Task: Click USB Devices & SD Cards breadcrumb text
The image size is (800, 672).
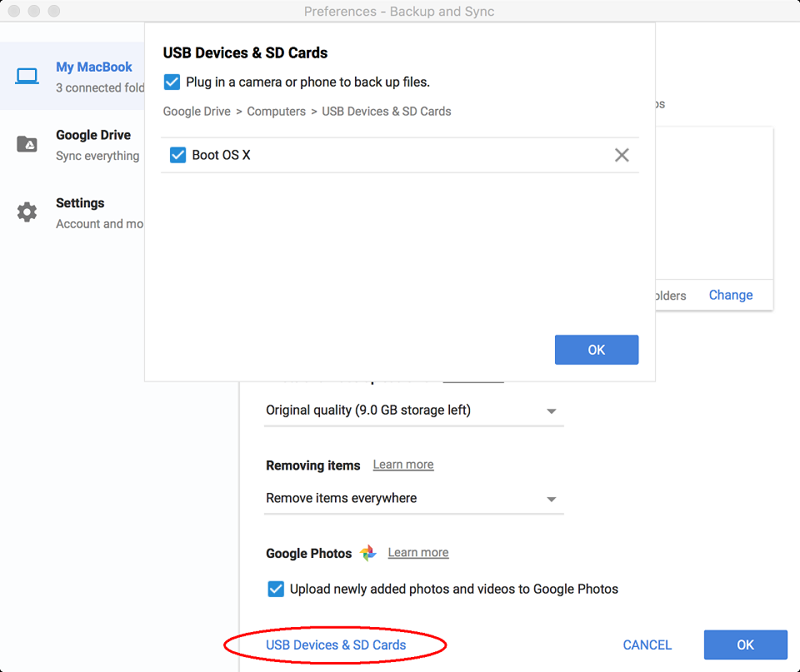Action: (x=386, y=111)
